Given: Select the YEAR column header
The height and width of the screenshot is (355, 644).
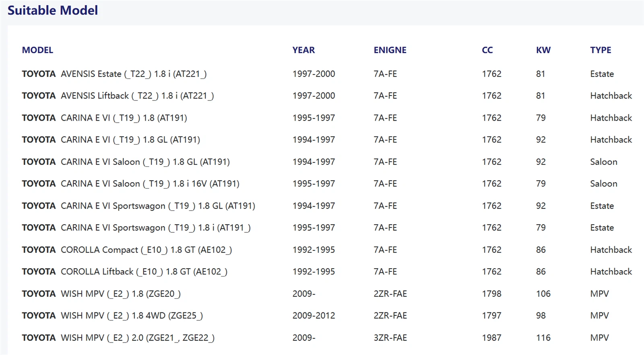Looking at the screenshot, I should point(303,50).
